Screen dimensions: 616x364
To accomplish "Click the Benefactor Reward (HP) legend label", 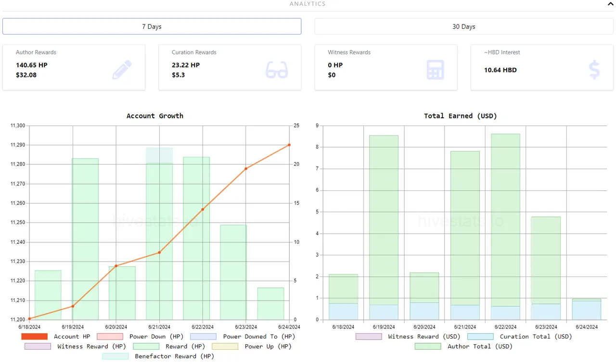I will tap(174, 356).
